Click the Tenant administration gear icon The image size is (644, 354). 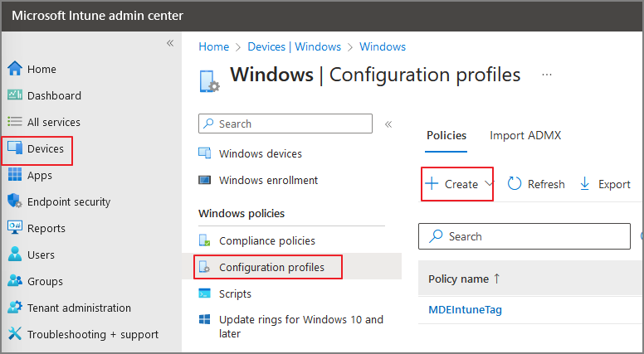tap(15, 307)
